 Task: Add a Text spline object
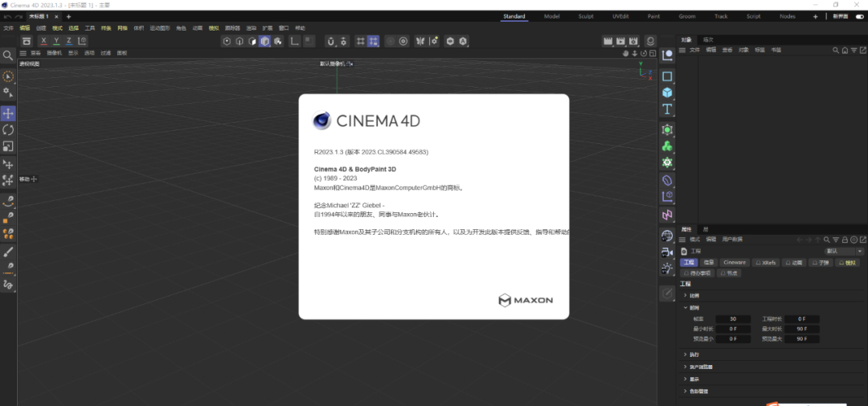(x=667, y=109)
